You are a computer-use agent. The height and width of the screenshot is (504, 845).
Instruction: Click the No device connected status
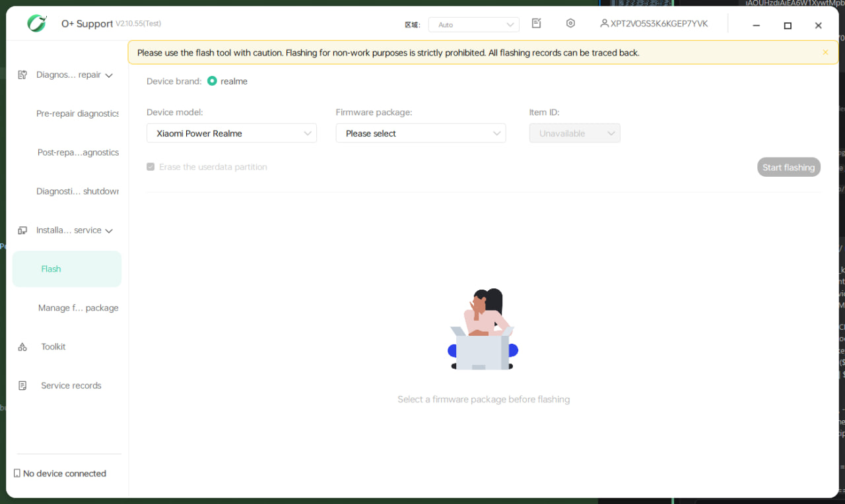pos(64,473)
